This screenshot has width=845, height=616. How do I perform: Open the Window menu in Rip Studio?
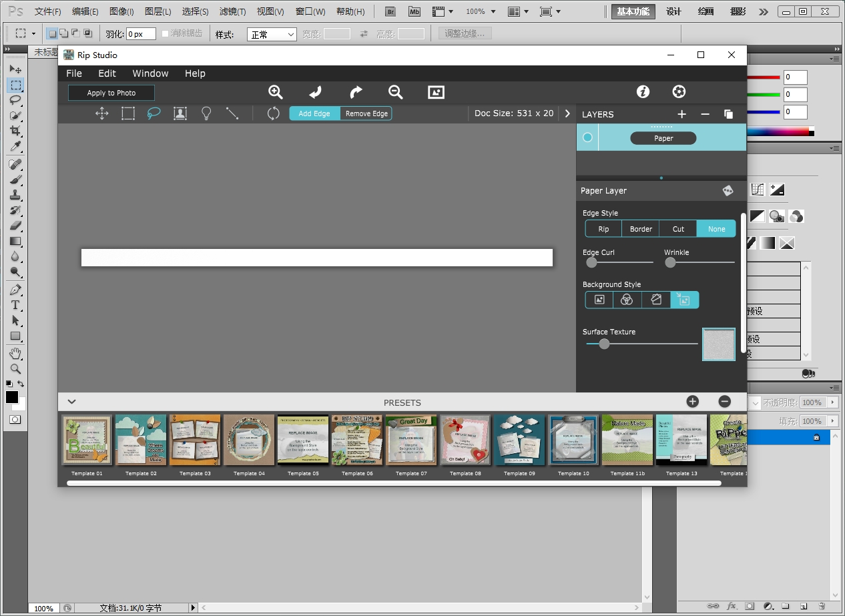pyautogui.click(x=150, y=73)
